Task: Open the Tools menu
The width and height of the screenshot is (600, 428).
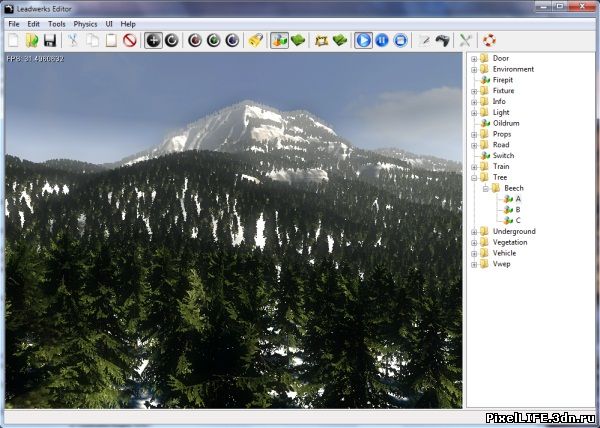Action: [x=57, y=24]
